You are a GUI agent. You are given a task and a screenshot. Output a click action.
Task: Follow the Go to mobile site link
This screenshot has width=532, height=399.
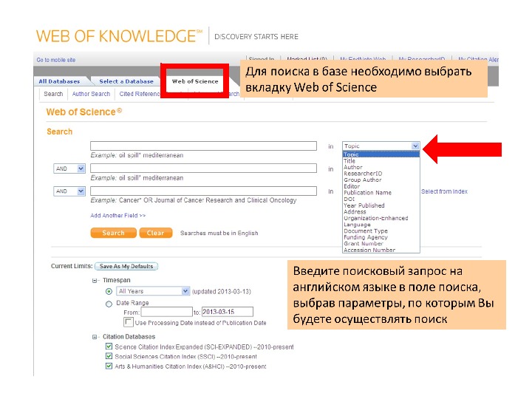point(56,60)
